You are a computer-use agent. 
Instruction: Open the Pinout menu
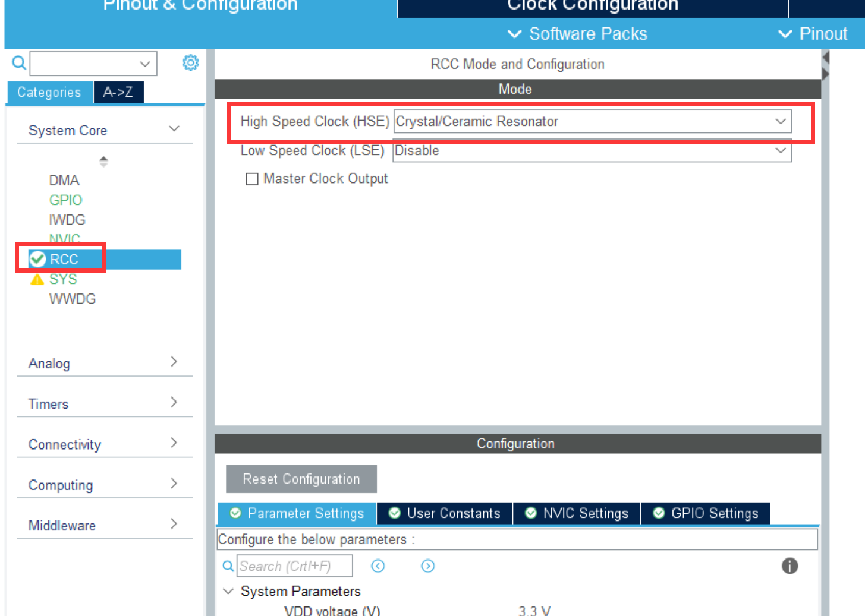tap(813, 34)
